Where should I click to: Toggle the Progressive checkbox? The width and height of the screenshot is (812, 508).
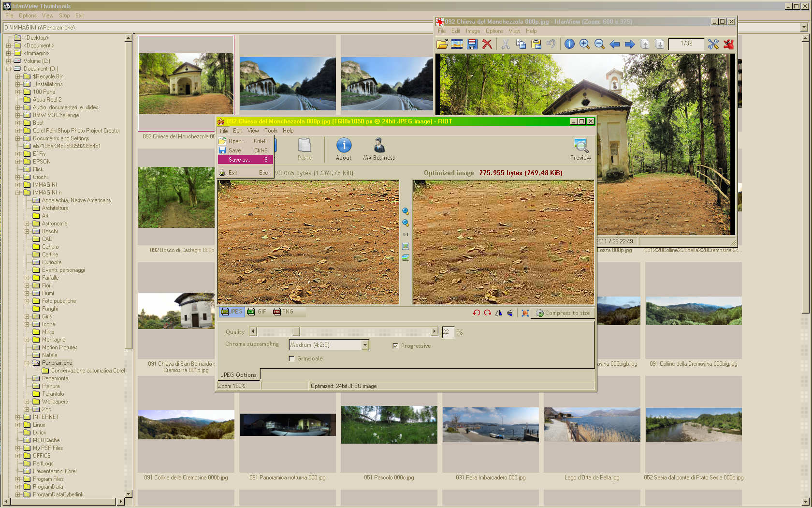click(x=395, y=346)
